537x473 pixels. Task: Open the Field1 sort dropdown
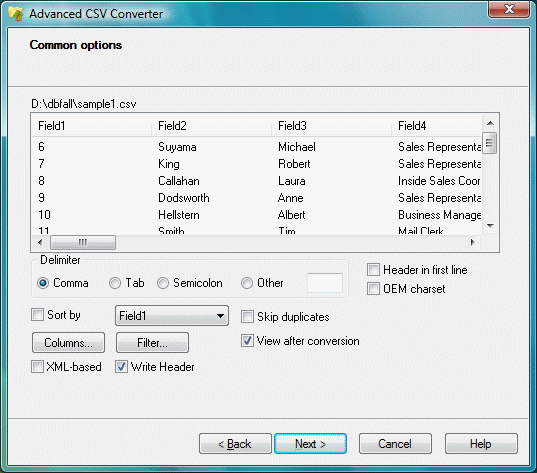click(172, 315)
